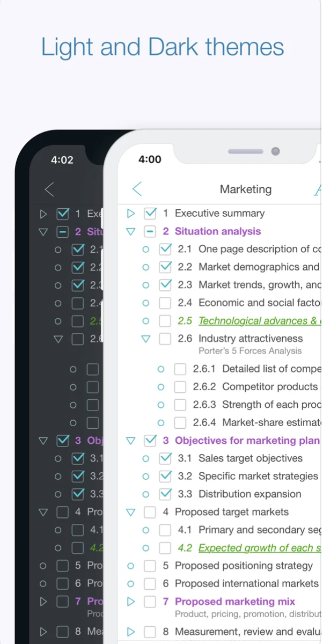Expand the 1 Executive summary triangle
This screenshot has width=323, height=644.
[130, 214]
